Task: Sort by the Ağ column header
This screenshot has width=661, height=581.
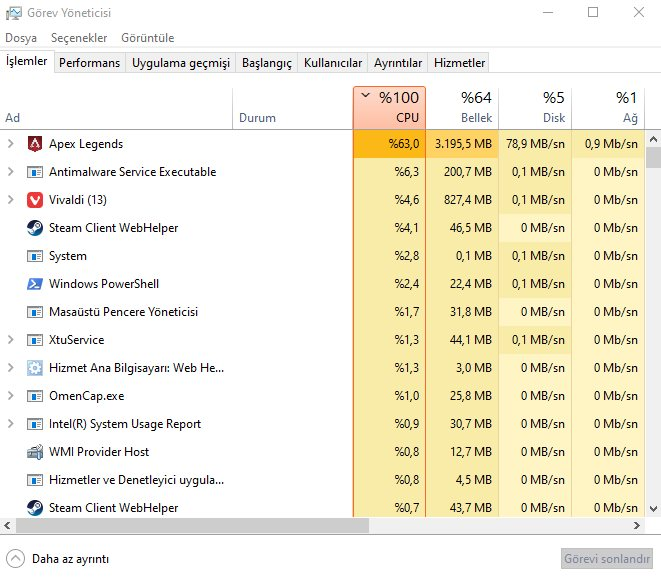Action: pos(608,108)
